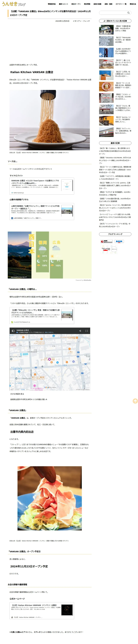
Task: Open the 山陰中央新報社 出雲プロジェクト article card
Action: click(x=42, y=211)
